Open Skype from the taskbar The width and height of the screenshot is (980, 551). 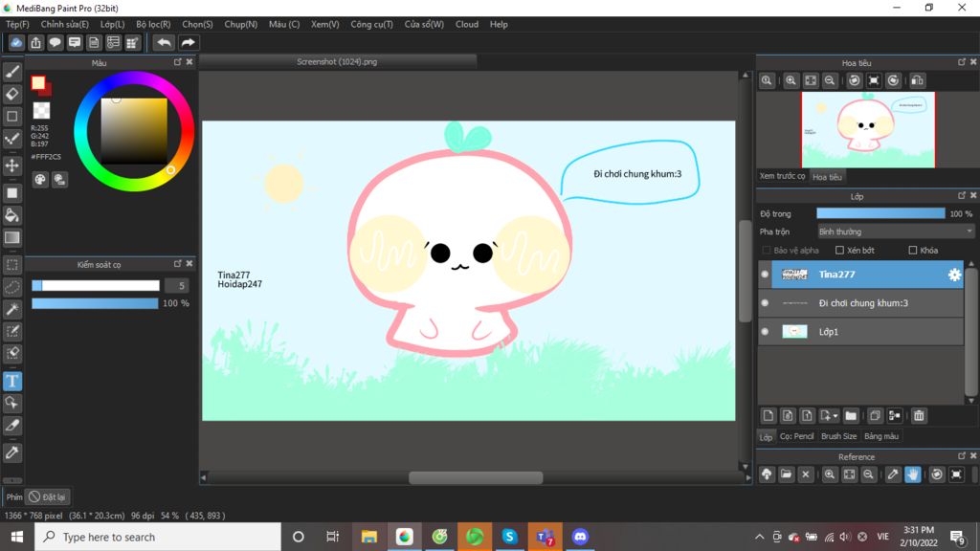509,537
